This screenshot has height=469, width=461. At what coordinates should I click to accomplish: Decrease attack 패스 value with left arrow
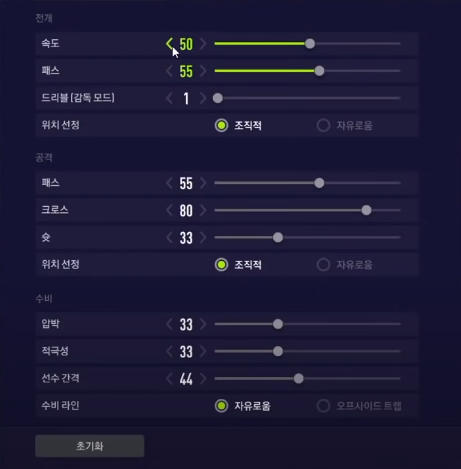[169, 183]
